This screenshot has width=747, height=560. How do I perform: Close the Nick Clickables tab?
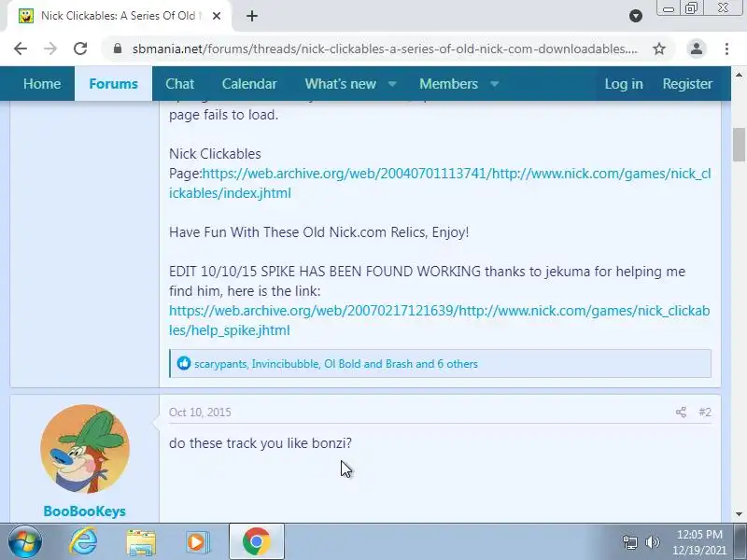[217, 16]
